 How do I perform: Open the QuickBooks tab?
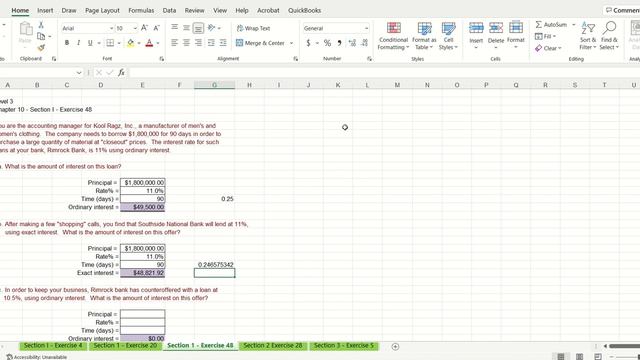pos(304,10)
